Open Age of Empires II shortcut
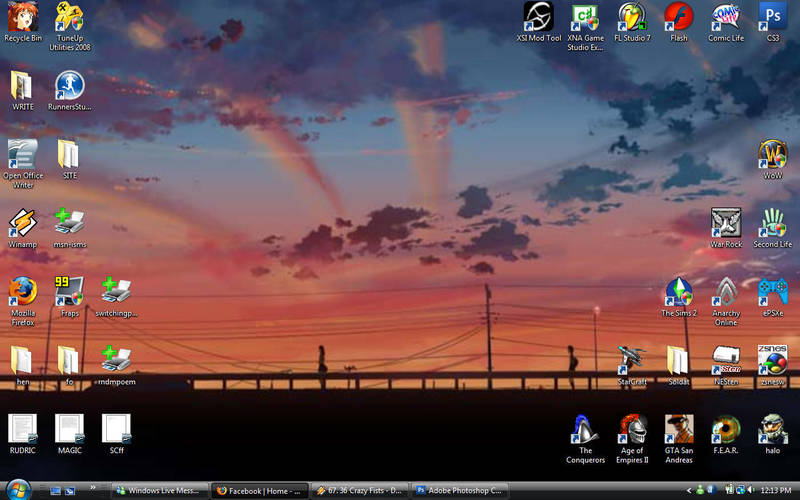This screenshot has width=800, height=500. click(x=633, y=439)
